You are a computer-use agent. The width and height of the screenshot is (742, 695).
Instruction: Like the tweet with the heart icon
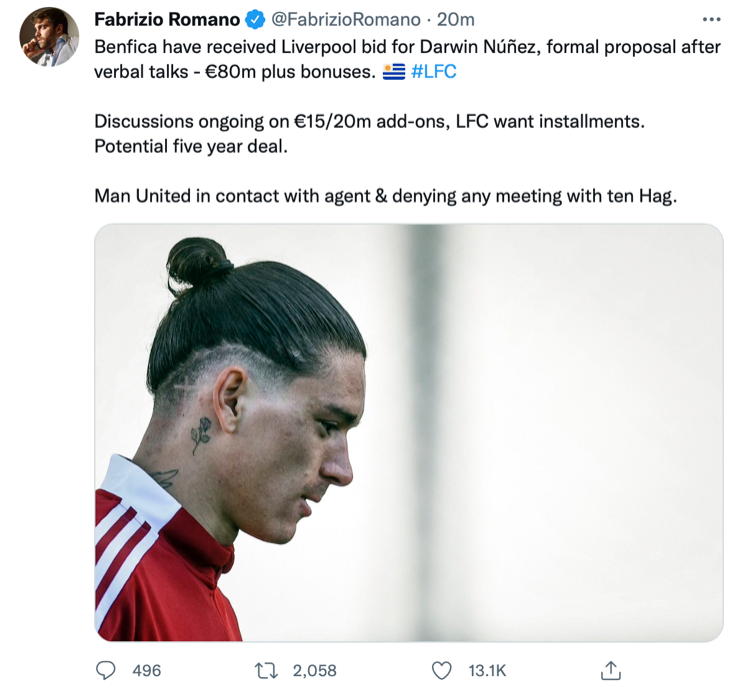442,670
